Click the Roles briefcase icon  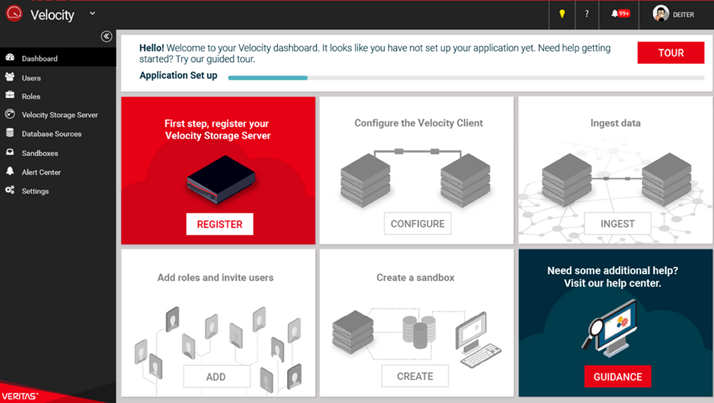[10, 95]
